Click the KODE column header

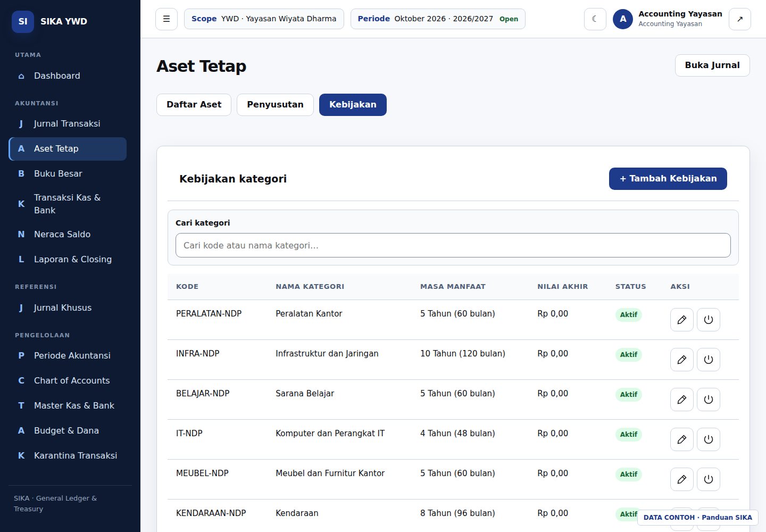click(187, 287)
